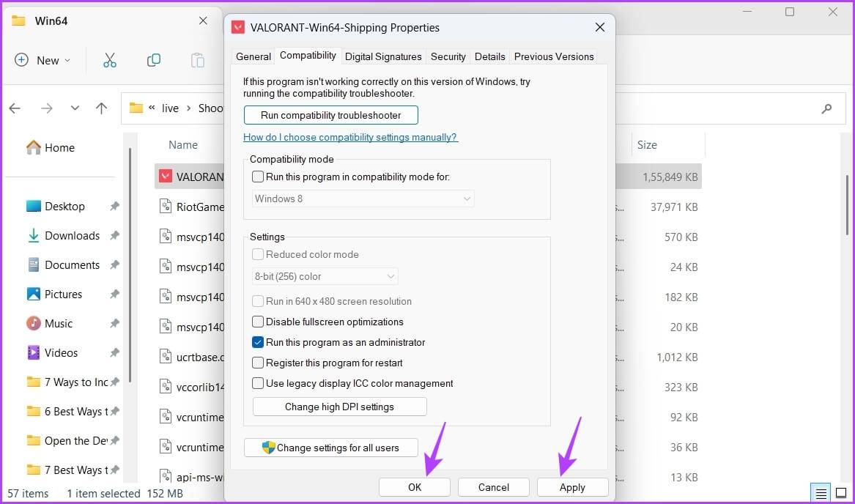
Task: Expand the chevron after 'live' in address bar
Action: 189,108
